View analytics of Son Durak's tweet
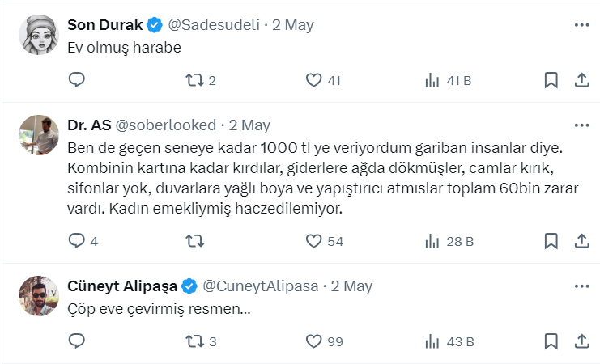 (432, 80)
